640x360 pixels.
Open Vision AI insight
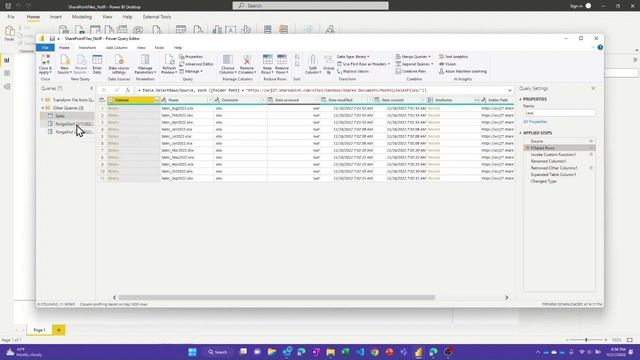pyautogui.click(x=447, y=64)
